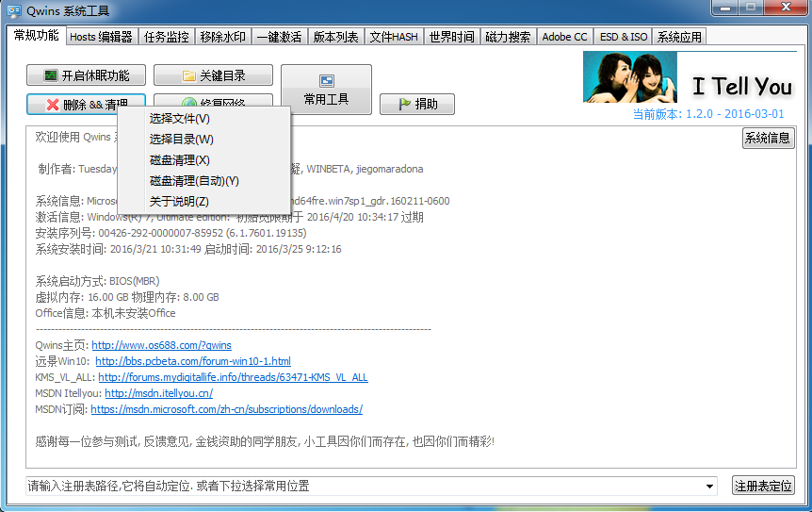This screenshot has height=512, width=812.
Task: Click the 系统信息 button
Action: coord(768,138)
